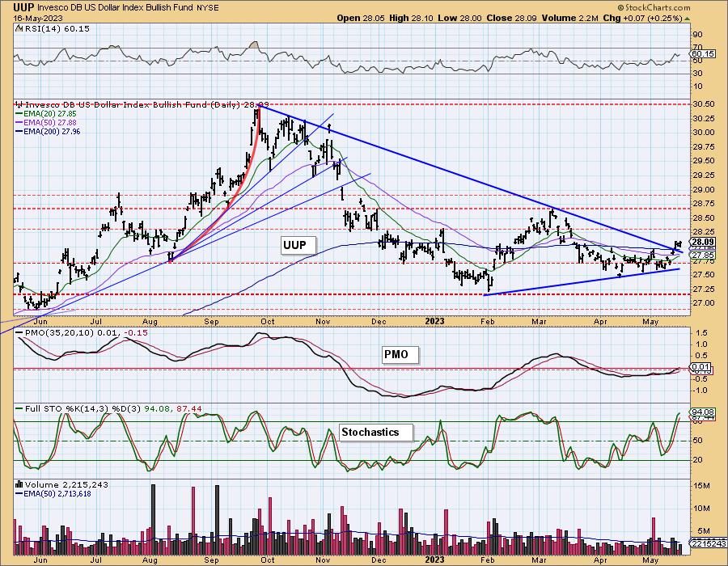Image resolution: width=728 pixels, height=566 pixels.
Task: Click the 28.75 price axis label
Action: (704, 204)
